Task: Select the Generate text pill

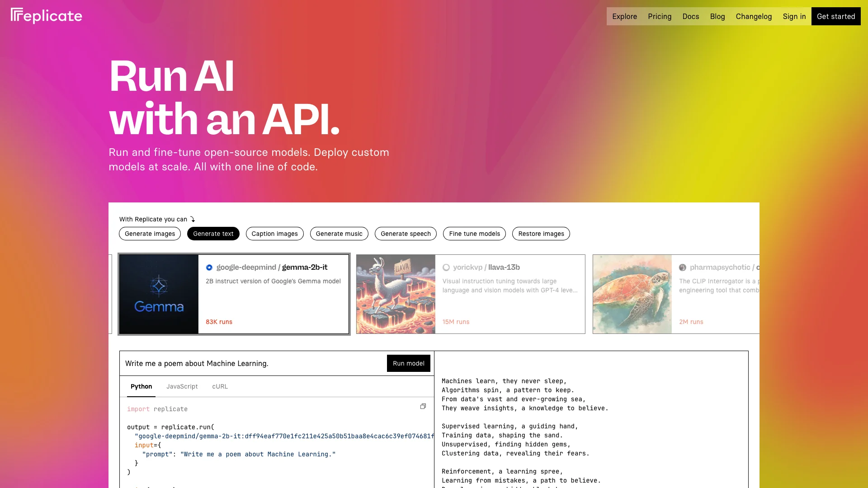Action: 213,234
